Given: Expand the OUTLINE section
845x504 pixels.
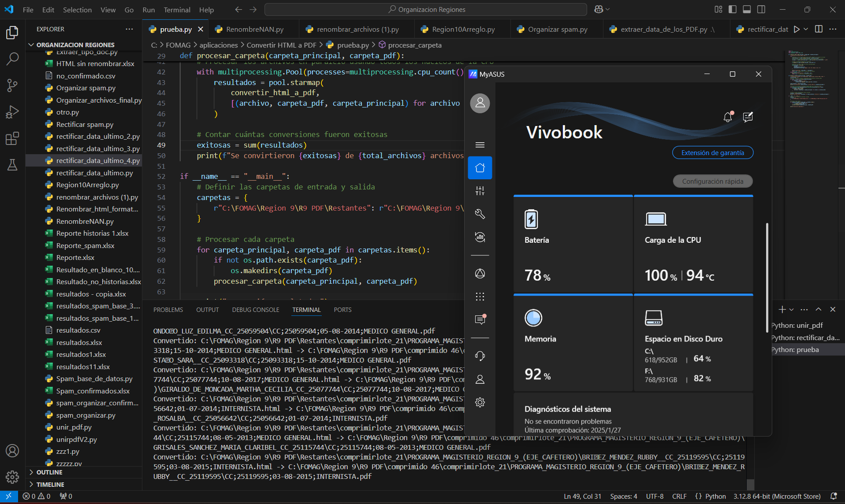Looking at the screenshot, I should [49, 472].
